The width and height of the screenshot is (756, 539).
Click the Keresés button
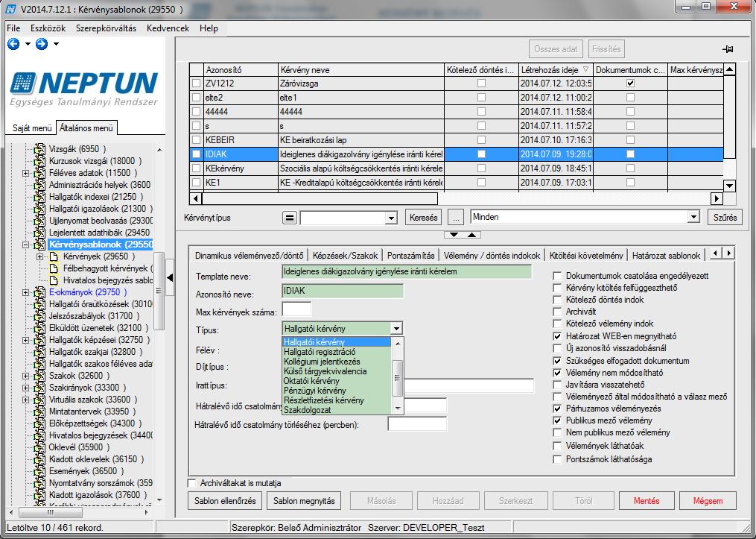coord(423,218)
